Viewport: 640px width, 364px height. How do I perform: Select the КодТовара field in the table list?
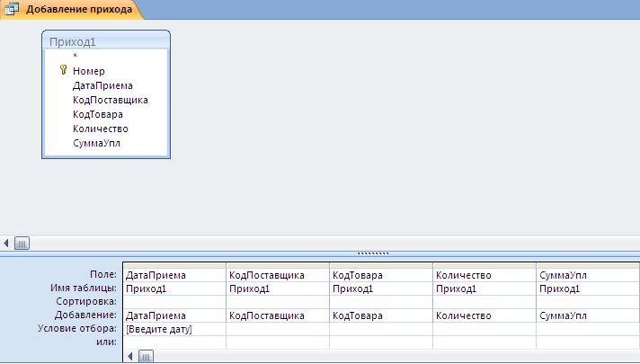click(98, 114)
